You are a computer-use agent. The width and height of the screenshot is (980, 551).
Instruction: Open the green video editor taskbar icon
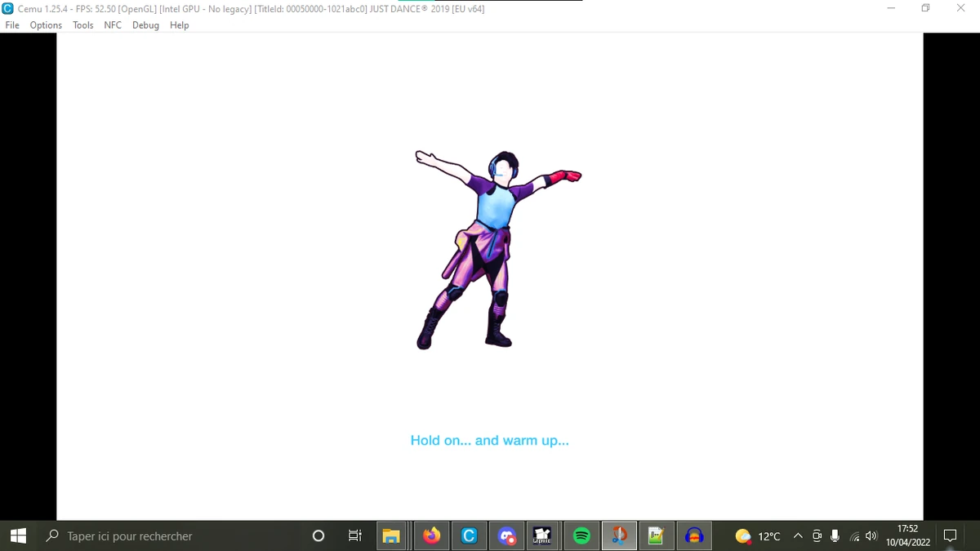[657, 535]
